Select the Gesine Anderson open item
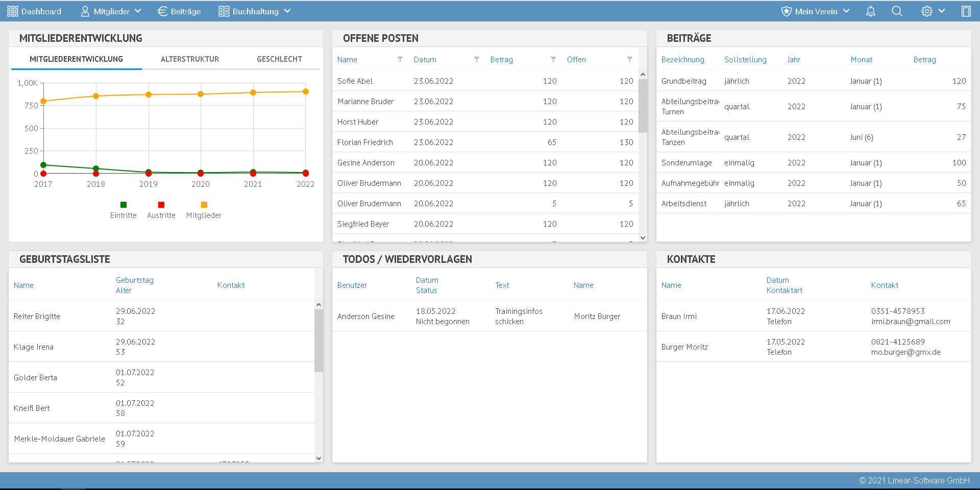Screen dimensions: 980x490 (x=485, y=162)
